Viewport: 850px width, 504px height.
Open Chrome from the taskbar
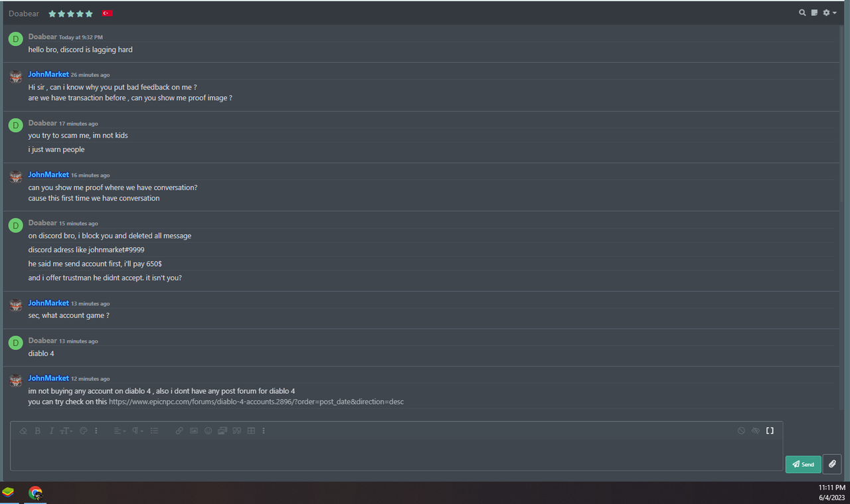[35, 493]
